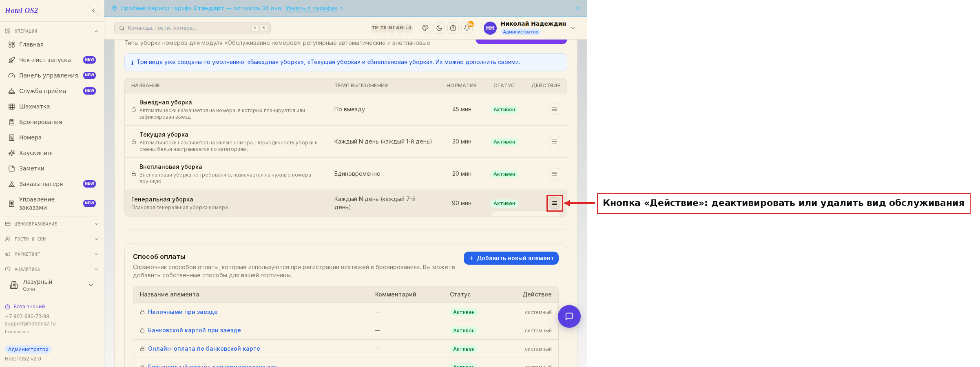Collapse sidebar with the arrow button
Screen dimensions: 980x367
point(93,11)
